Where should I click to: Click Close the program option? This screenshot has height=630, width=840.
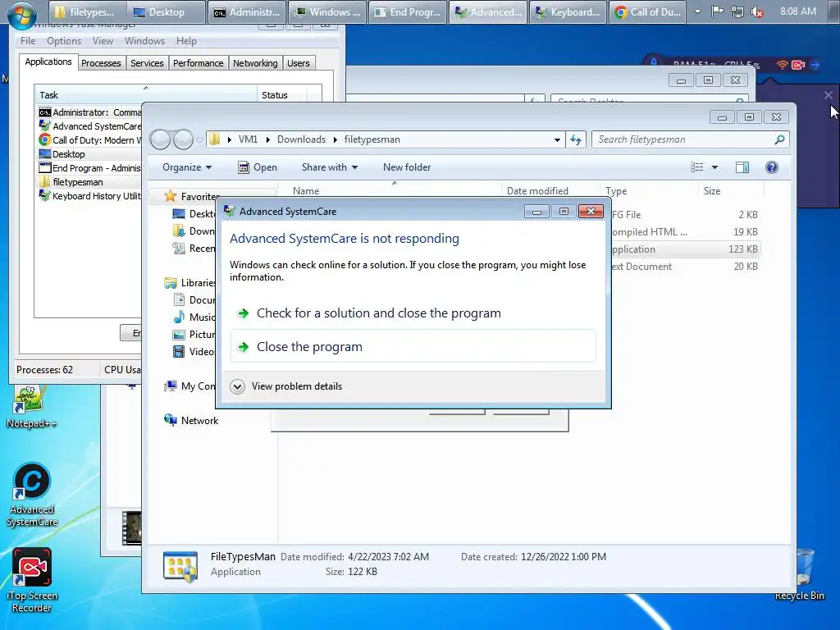[413, 347]
